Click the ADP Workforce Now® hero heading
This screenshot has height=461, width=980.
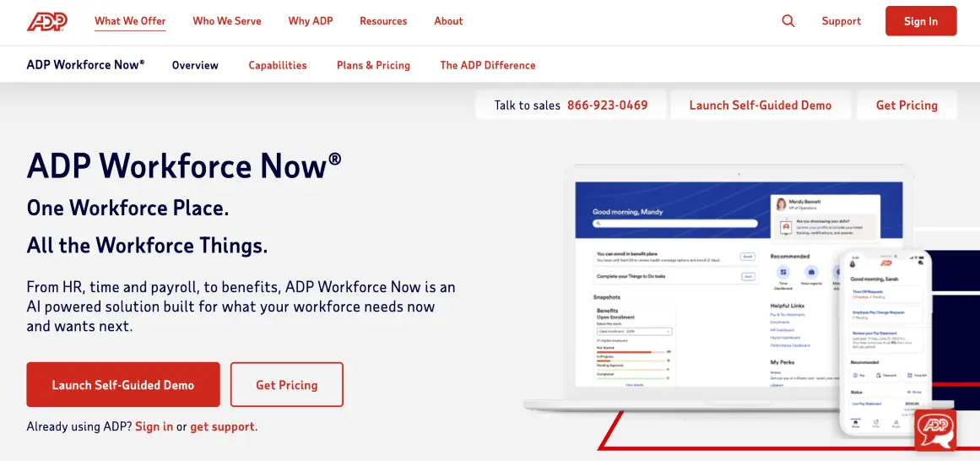[x=184, y=165]
